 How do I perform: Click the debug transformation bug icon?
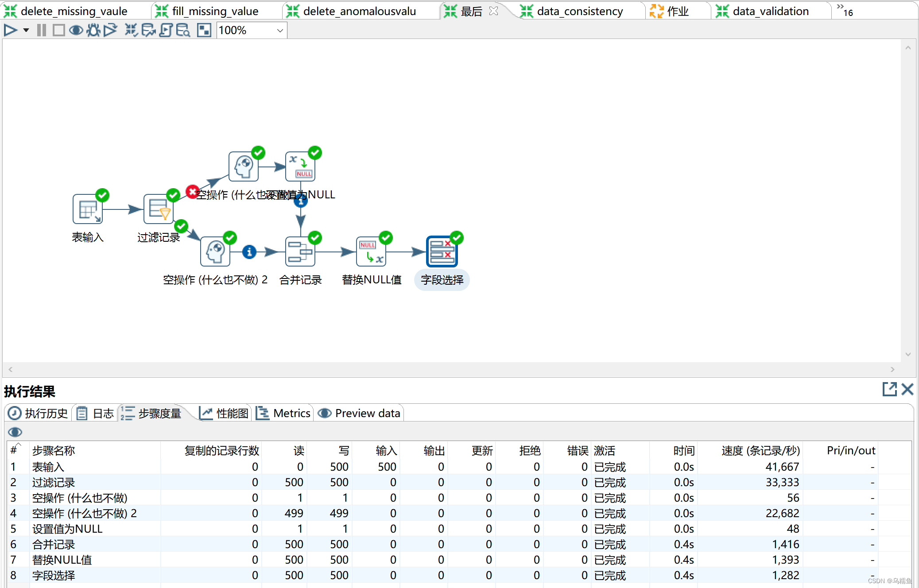[x=93, y=30]
